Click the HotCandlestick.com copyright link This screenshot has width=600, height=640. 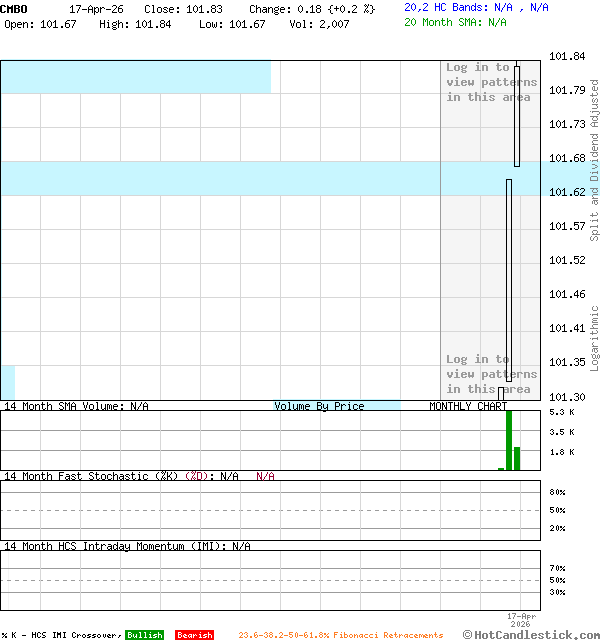point(531,634)
